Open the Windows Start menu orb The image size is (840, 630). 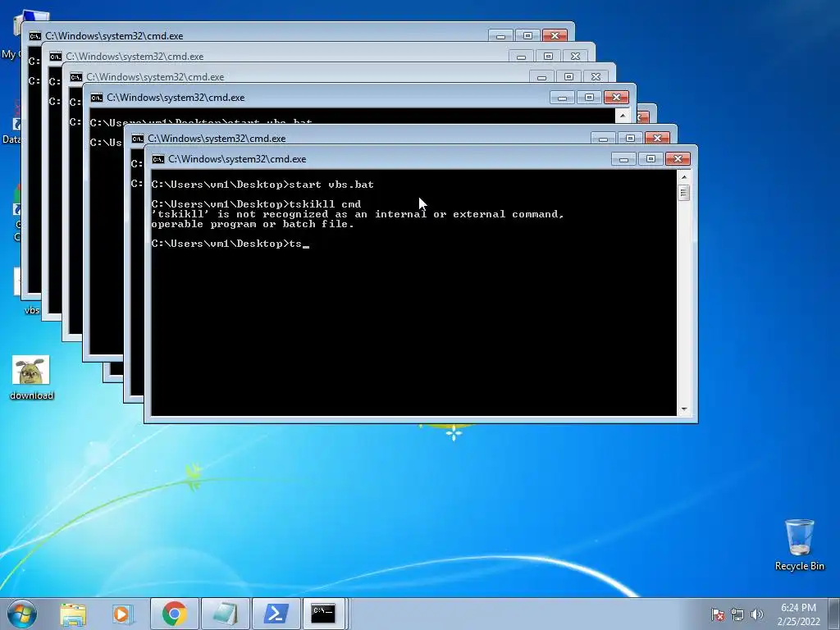[x=22, y=614]
